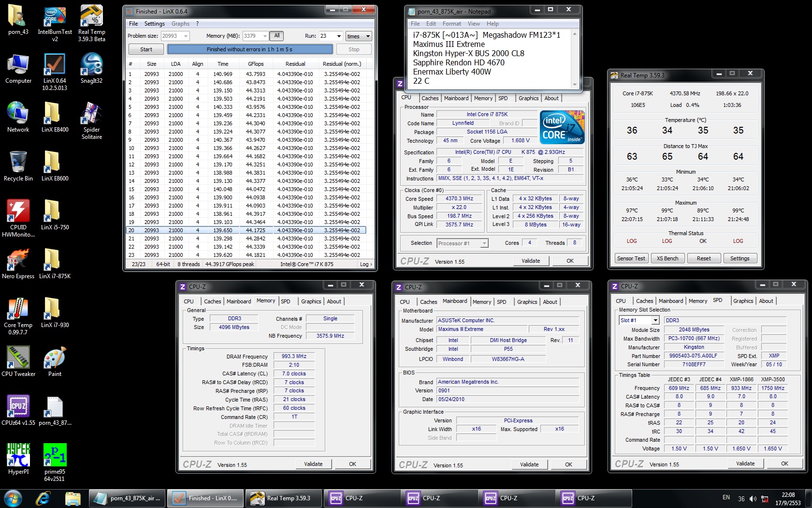Open the Log link in LinX status bar
This screenshot has width=812, height=508.
[x=366, y=264]
